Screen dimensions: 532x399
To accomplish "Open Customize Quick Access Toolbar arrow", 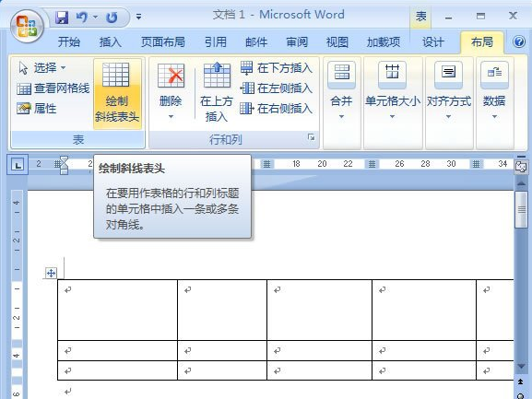I will [139, 17].
